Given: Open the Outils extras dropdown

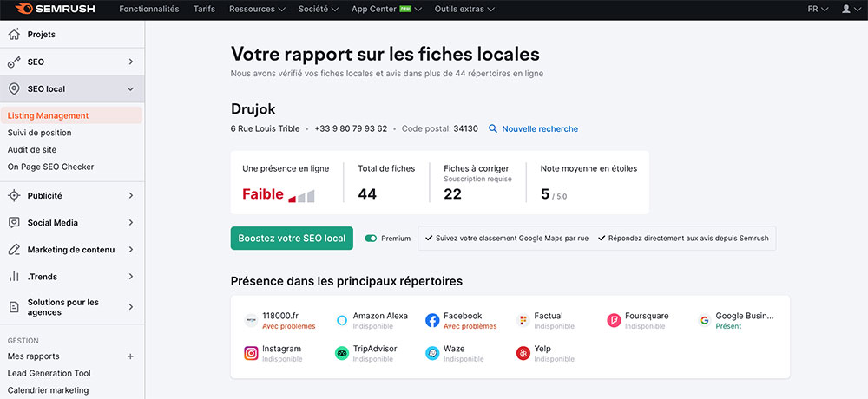Looking at the screenshot, I should coord(464,9).
